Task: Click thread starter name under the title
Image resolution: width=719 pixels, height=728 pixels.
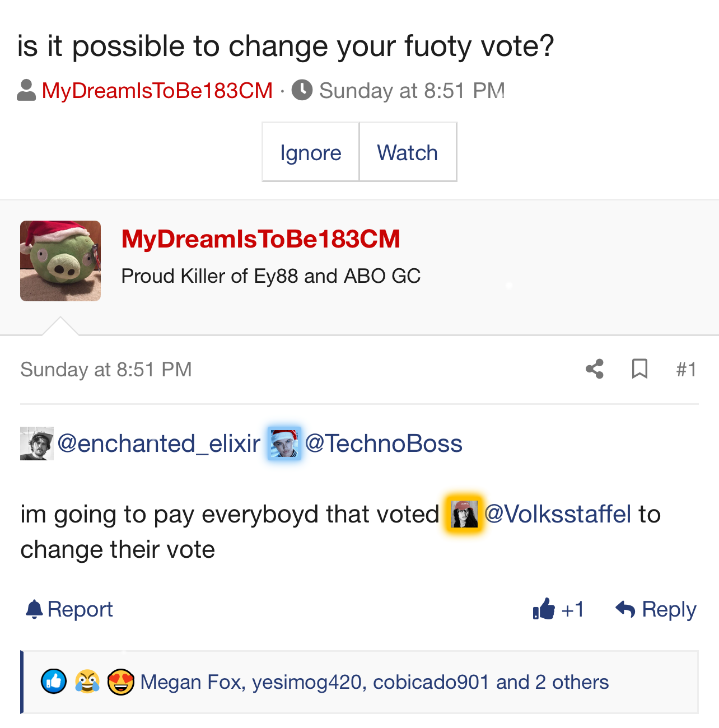Action: click(157, 91)
